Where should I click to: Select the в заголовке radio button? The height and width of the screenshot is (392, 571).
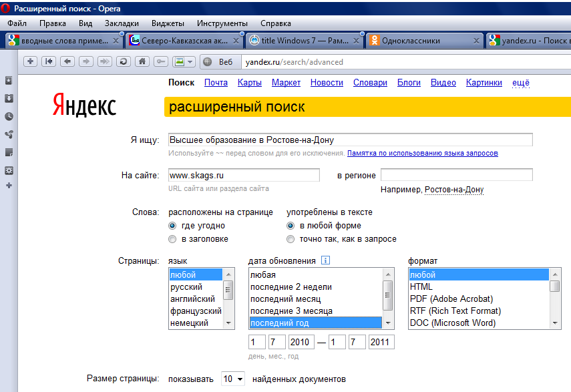tap(172, 239)
